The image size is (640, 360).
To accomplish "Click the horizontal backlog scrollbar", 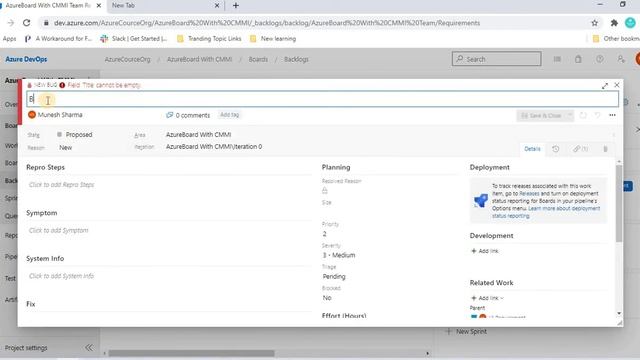I will (191, 353).
